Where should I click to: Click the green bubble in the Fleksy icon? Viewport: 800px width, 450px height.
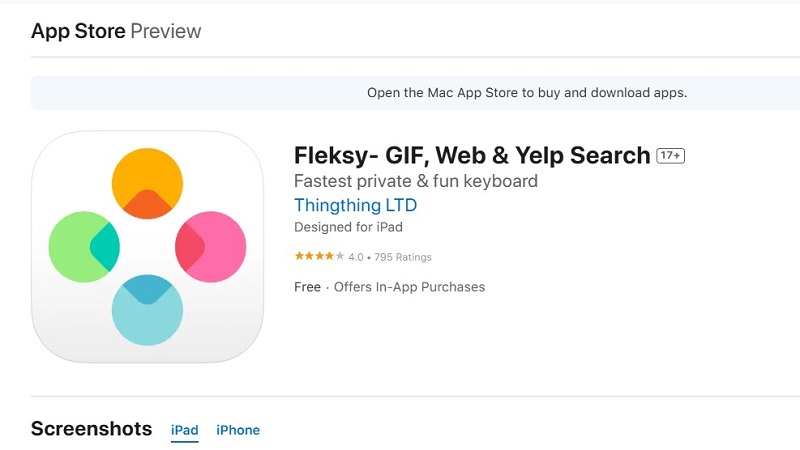(80, 246)
